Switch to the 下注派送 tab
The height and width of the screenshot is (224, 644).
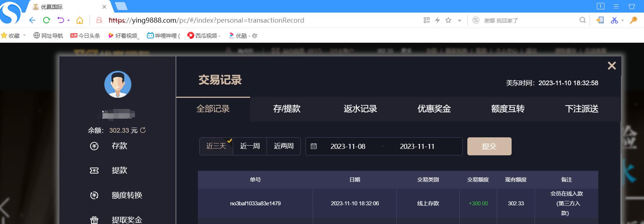point(582,109)
